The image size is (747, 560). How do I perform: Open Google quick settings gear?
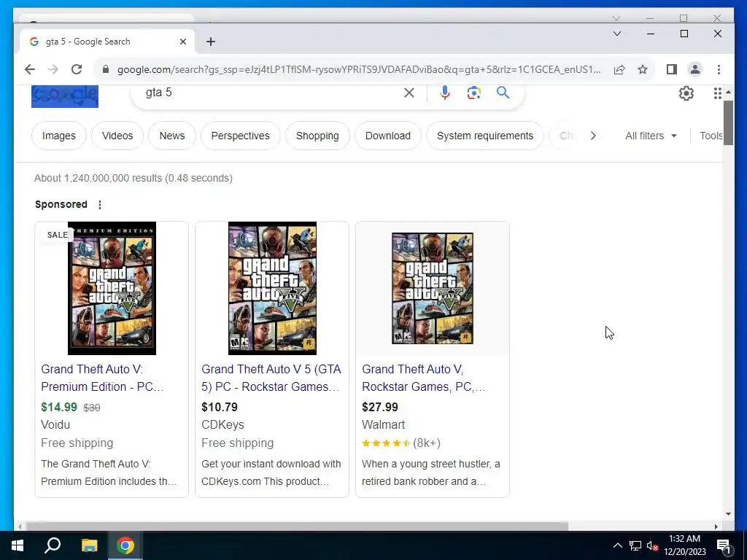coord(686,93)
